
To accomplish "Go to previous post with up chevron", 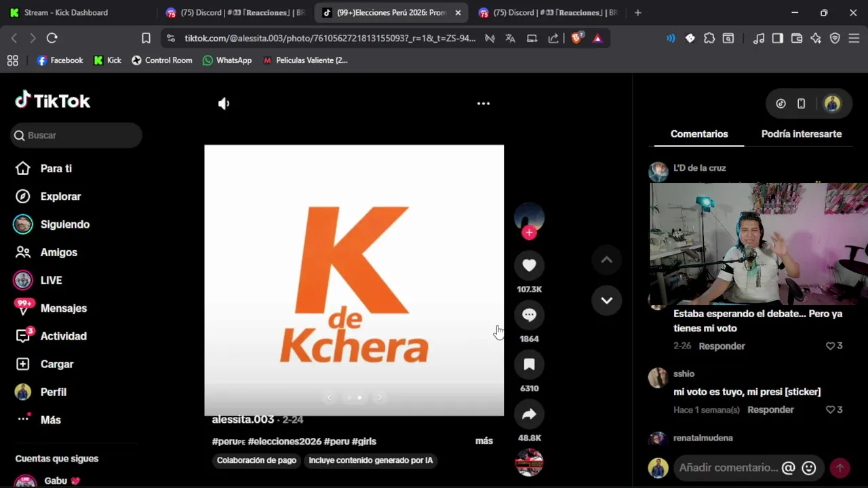I will (606, 260).
